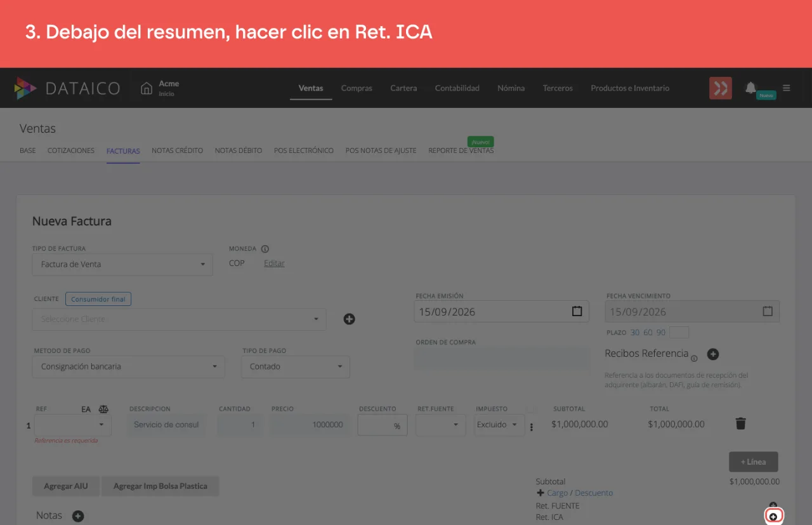Open the hamburger menu
This screenshot has width=812, height=525.
(x=787, y=88)
